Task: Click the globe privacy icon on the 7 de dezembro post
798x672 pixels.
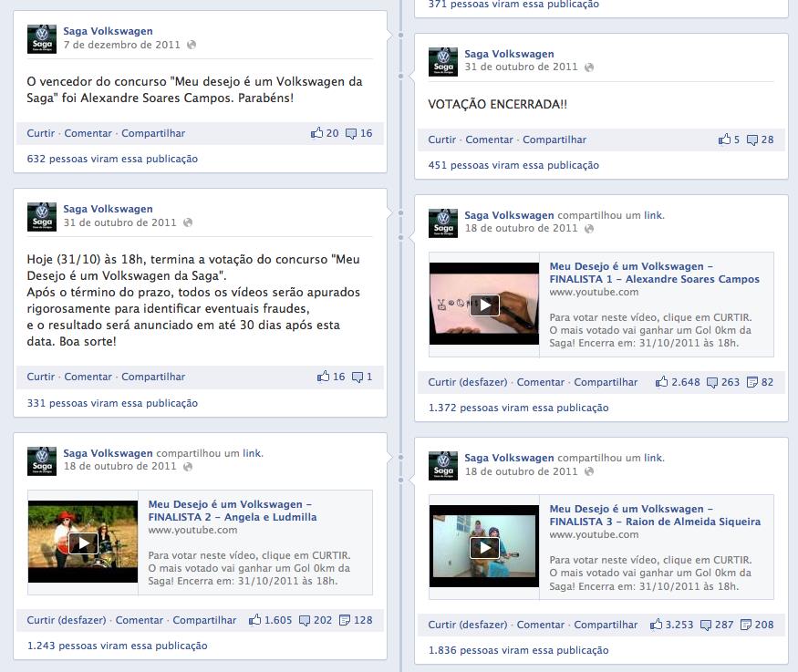Action: 192,45
